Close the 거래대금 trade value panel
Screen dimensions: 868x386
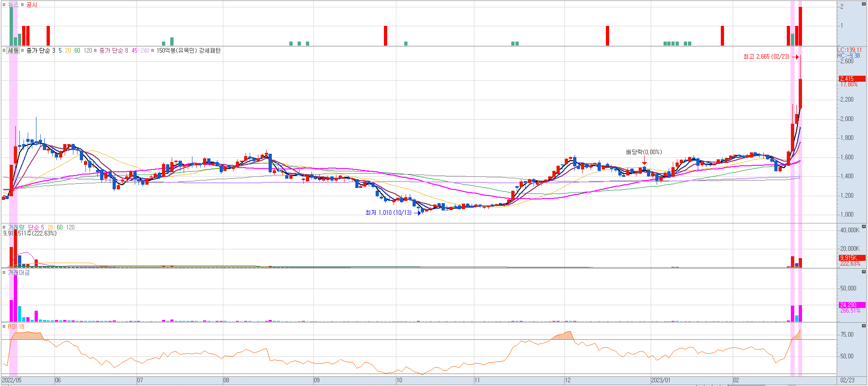[864, 272]
